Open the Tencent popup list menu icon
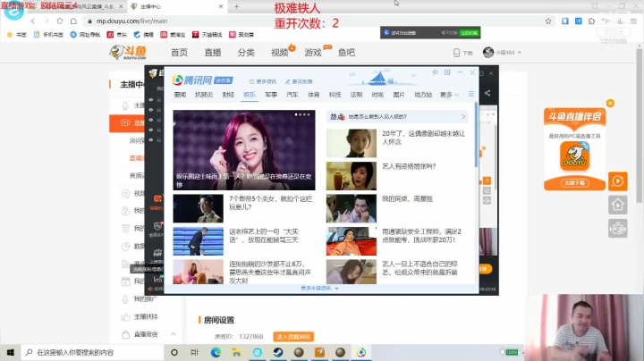The width and height of the screenshot is (644, 361). 471,95
